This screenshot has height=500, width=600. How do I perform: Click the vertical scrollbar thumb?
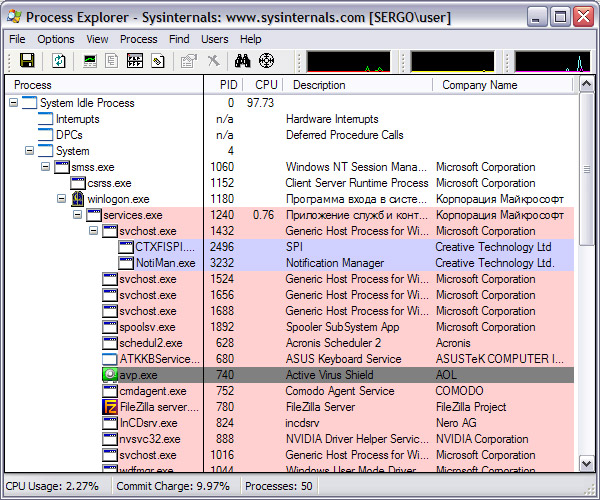(x=587, y=169)
